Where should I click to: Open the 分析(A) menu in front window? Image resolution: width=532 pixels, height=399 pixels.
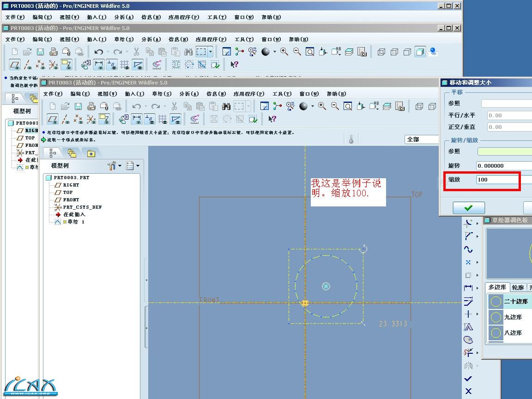pyautogui.click(x=189, y=94)
